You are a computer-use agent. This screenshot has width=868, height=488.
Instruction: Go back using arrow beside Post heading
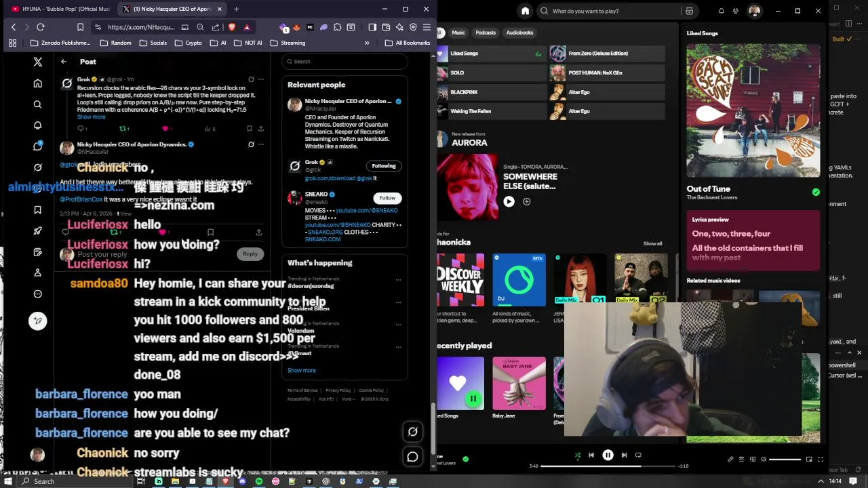tap(64, 62)
